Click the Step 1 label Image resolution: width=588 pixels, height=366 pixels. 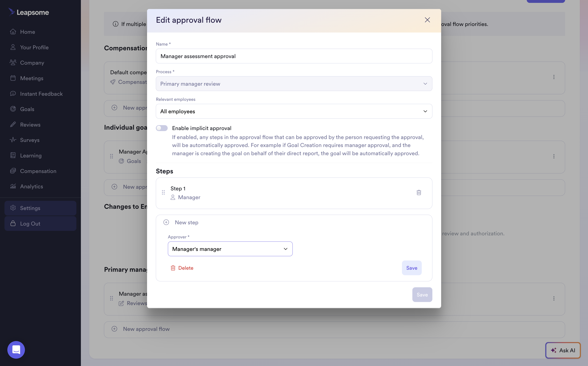(x=178, y=188)
